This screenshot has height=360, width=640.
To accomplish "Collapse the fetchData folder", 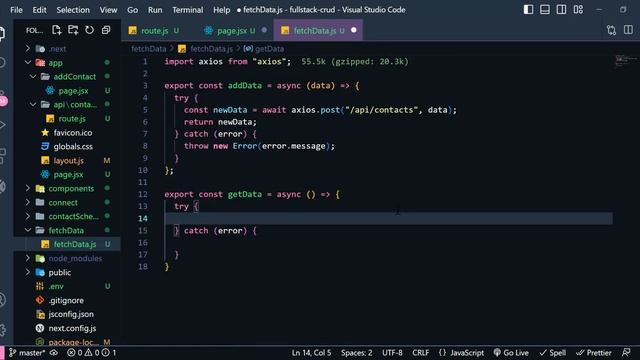I will [x=28, y=230].
